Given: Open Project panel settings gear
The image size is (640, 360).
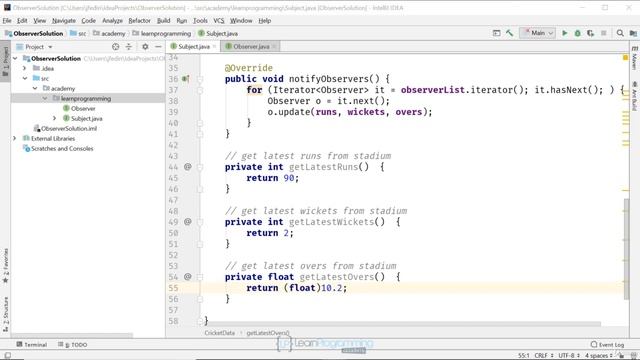Looking at the screenshot, I should [145, 47].
